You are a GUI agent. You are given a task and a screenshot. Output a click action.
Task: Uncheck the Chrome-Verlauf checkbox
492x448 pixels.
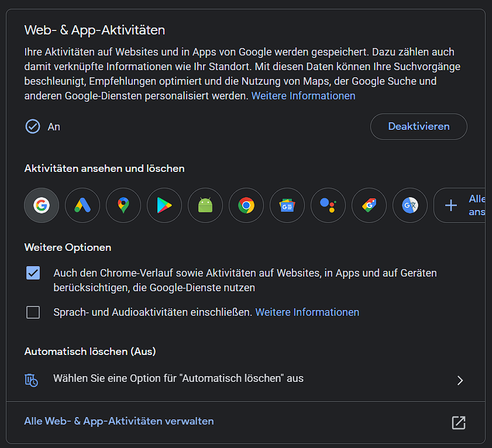coord(33,273)
